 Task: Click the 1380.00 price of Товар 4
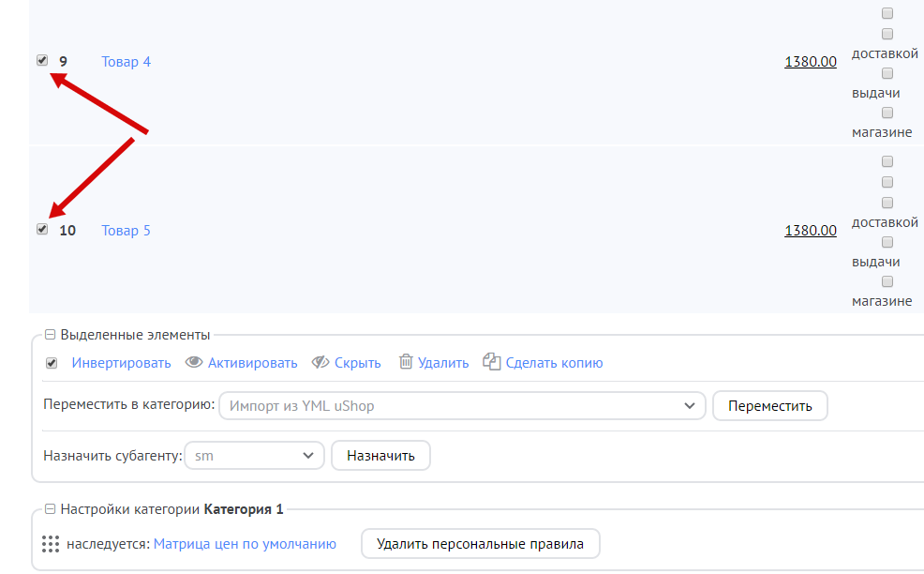810,62
